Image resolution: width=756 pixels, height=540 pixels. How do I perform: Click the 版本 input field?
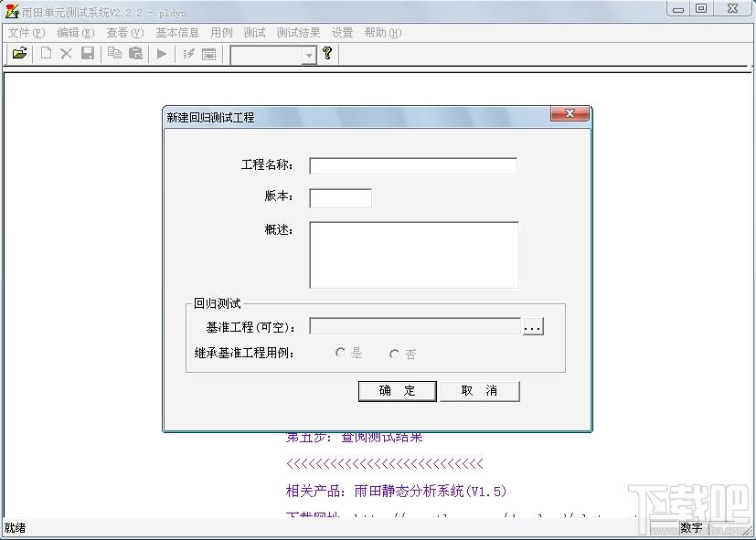[340, 198]
